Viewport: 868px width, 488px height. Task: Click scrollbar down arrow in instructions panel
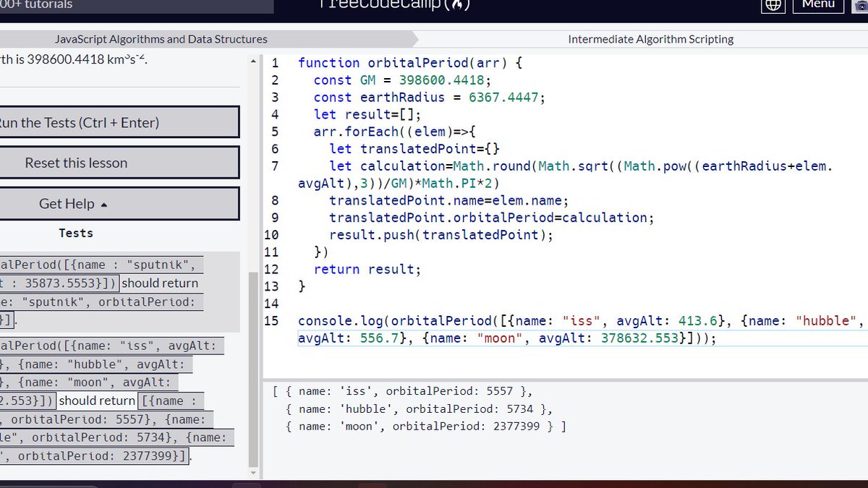tap(252, 473)
